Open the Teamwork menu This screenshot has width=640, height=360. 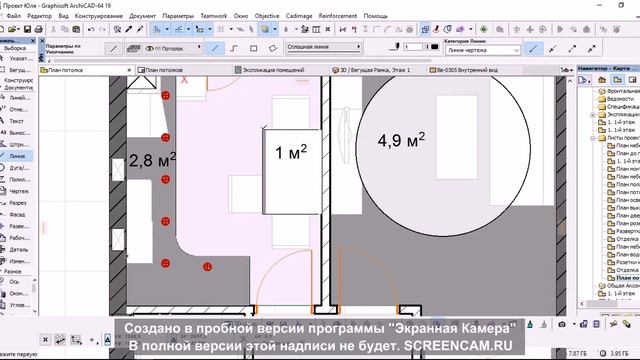(213, 16)
